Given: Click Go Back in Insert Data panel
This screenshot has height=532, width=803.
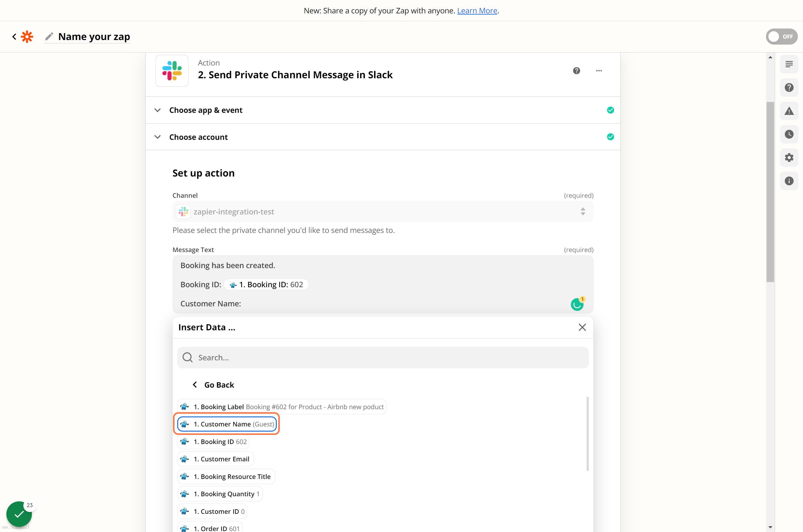Looking at the screenshot, I should point(213,385).
